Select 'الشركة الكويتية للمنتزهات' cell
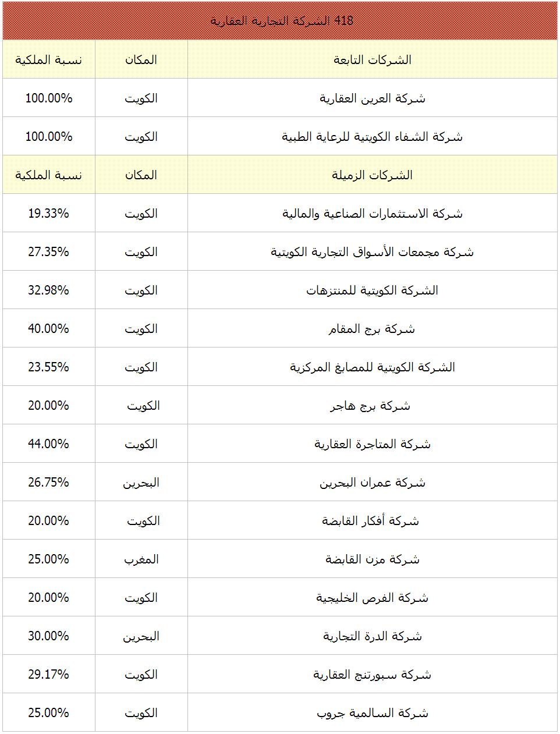Screen dimensions: 560x734 [x=373, y=290]
